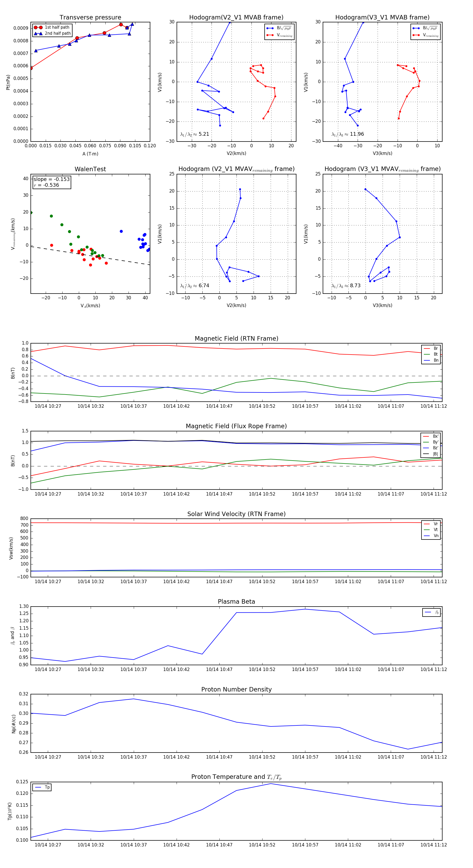Click the 'slope = -0.153' annotation
This screenshot has width=473, height=868.
click(x=52, y=179)
